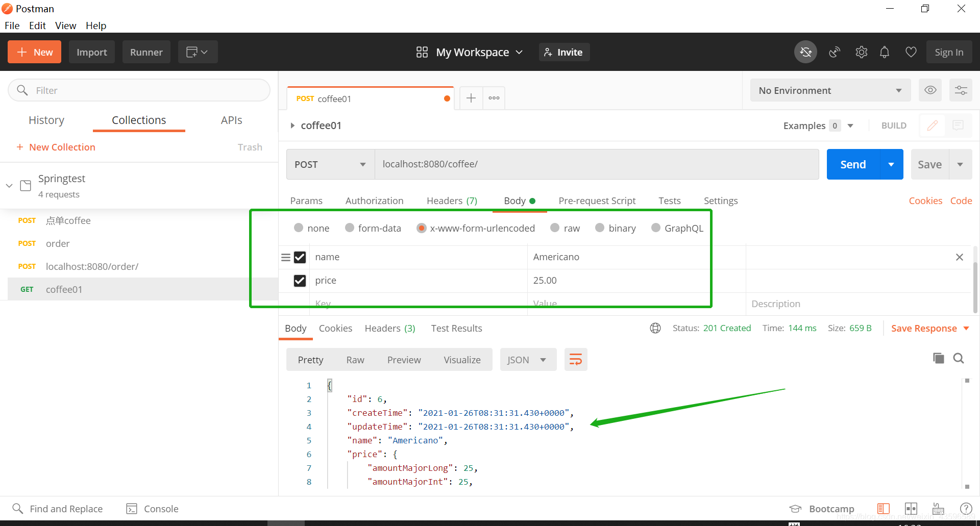Toggle the wrap lines icon in response
Image resolution: width=980 pixels, height=526 pixels.
(576, 360)
